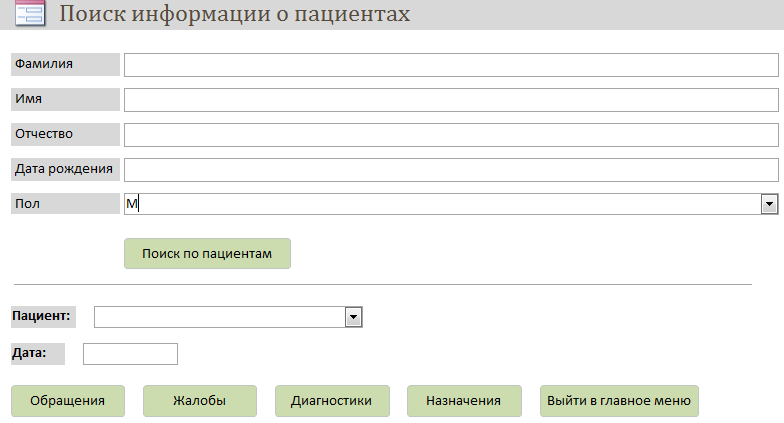Click the Фамилия label
The image size is (784, 423).
click(44, 64)
